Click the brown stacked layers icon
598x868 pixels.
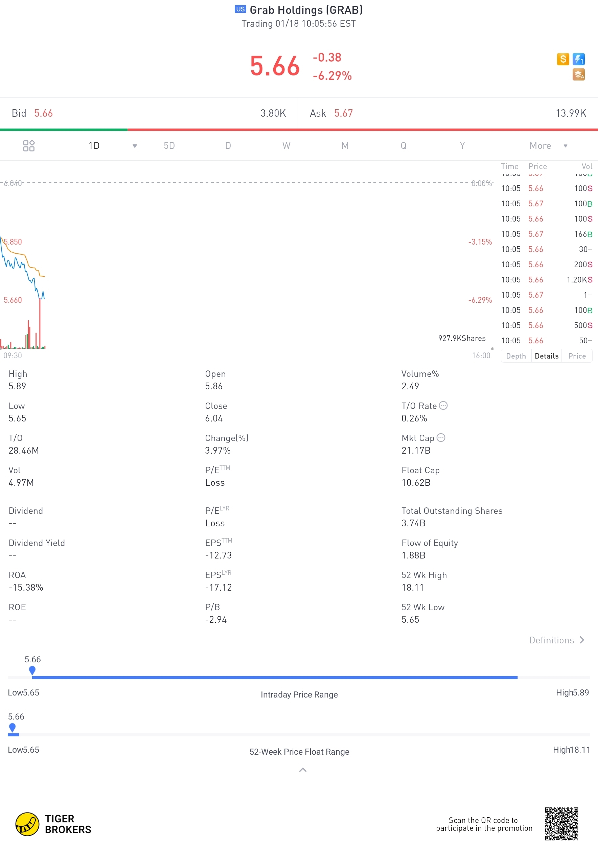pyautogui.click(x=578, y=75)
